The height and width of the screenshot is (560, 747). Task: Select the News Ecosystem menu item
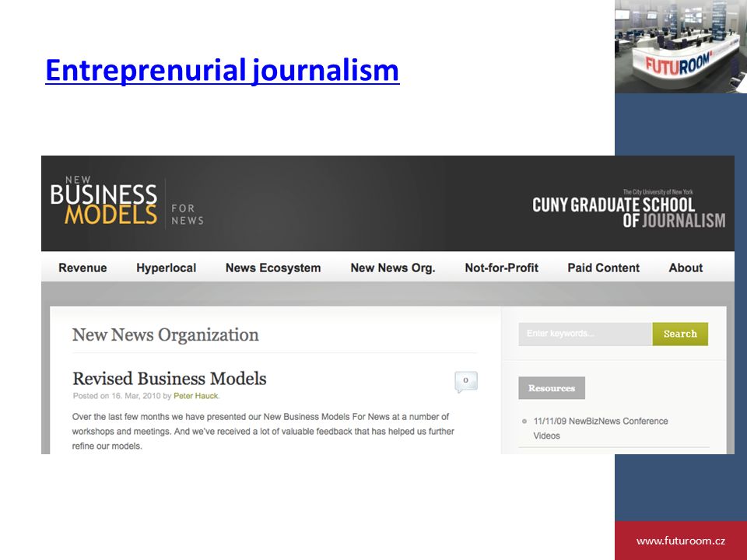(273, 268)
